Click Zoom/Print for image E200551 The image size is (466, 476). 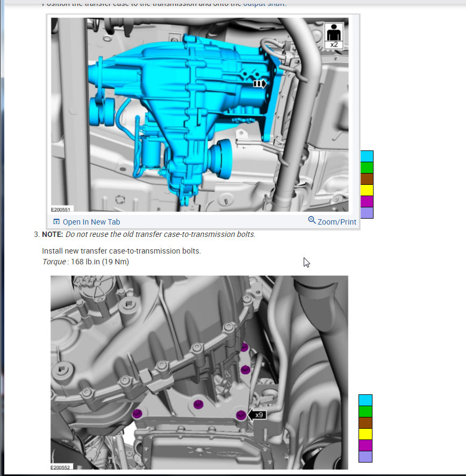tap(336, 222)
